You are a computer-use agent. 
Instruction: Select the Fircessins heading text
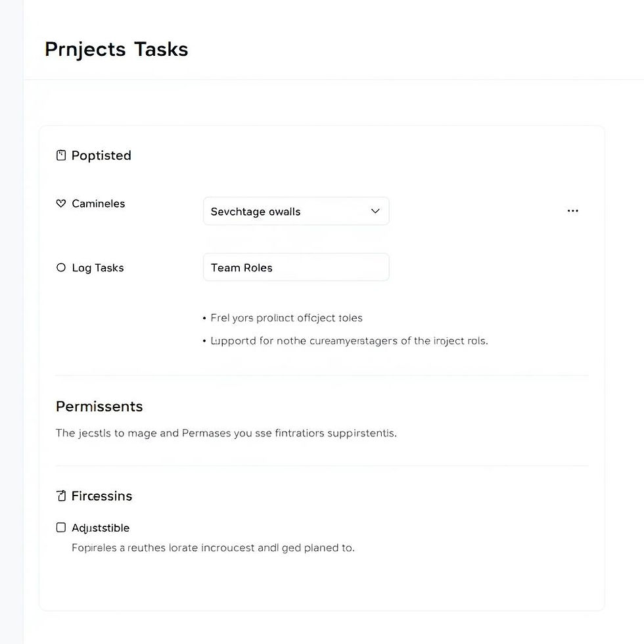102,496
